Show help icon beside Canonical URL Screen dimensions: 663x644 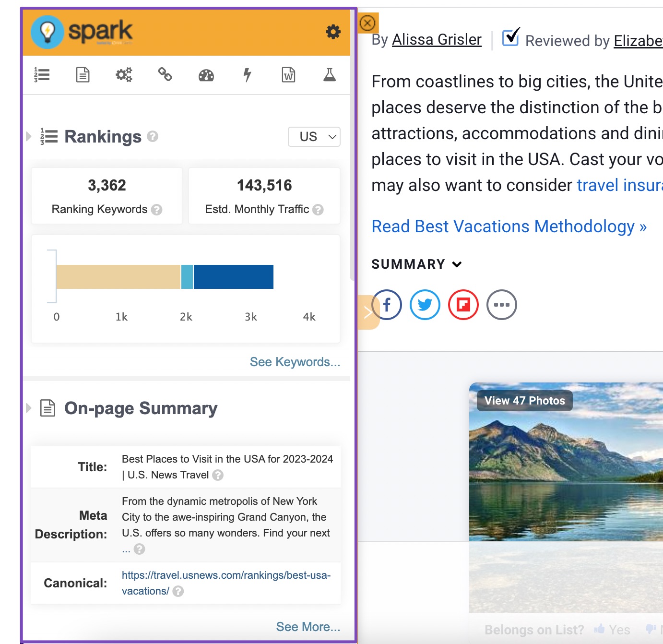pos(178,591)
